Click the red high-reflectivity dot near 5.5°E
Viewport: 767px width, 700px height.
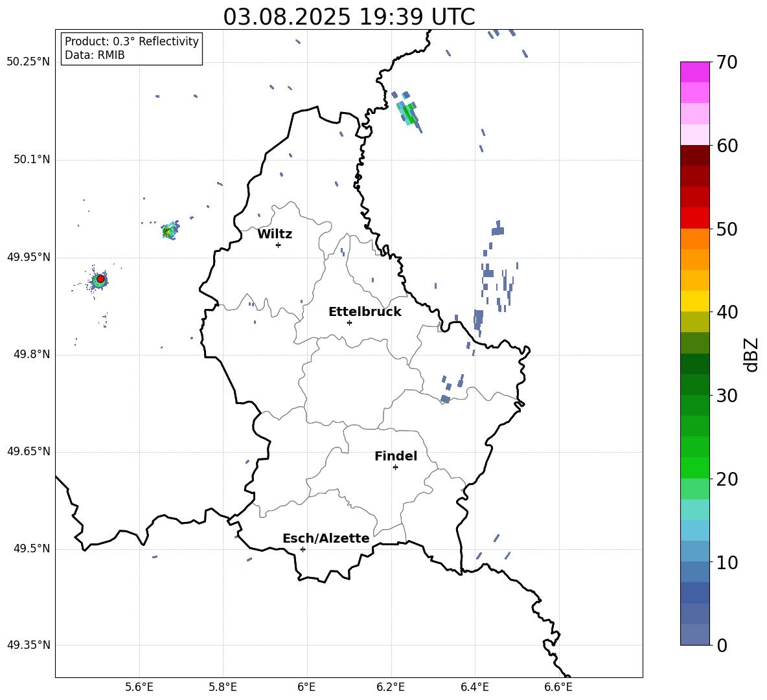point(100,279)
